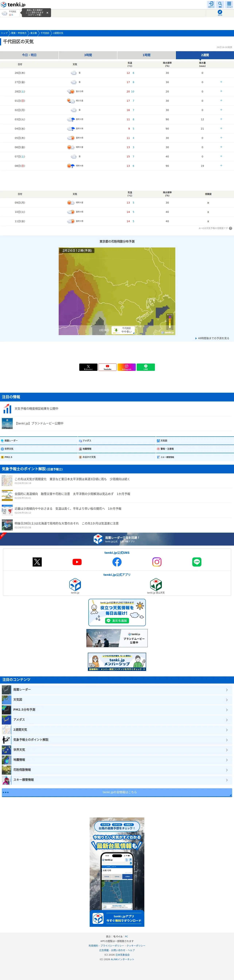Image resolution: width=234 pixels, height=980 pixels.
Task: Open the tenki.jp メンバーシップ banner
Action: tap(117, 662)
